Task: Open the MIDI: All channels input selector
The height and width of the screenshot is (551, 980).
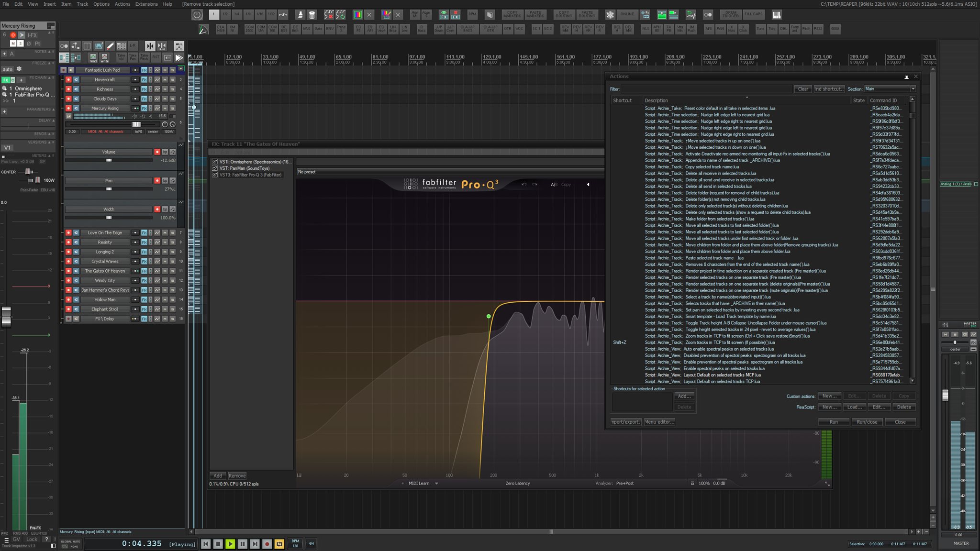Action: [106, 132]
